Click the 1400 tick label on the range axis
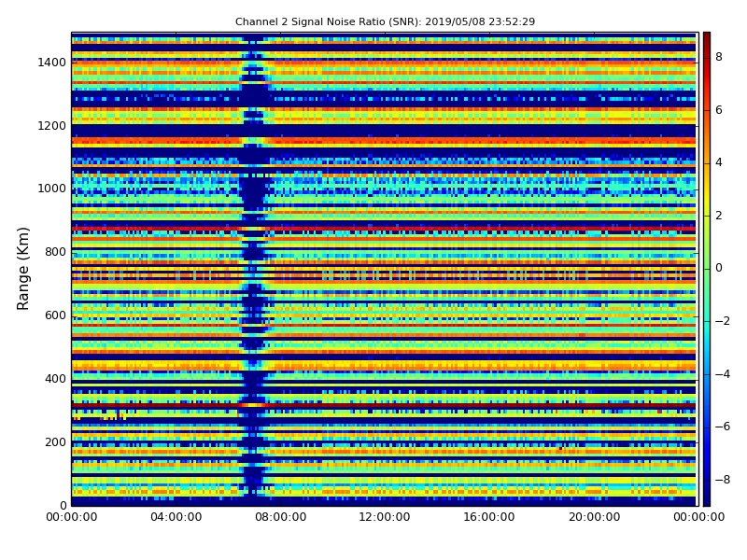This screenshot has width=747, height=560. tap(52, 63)
